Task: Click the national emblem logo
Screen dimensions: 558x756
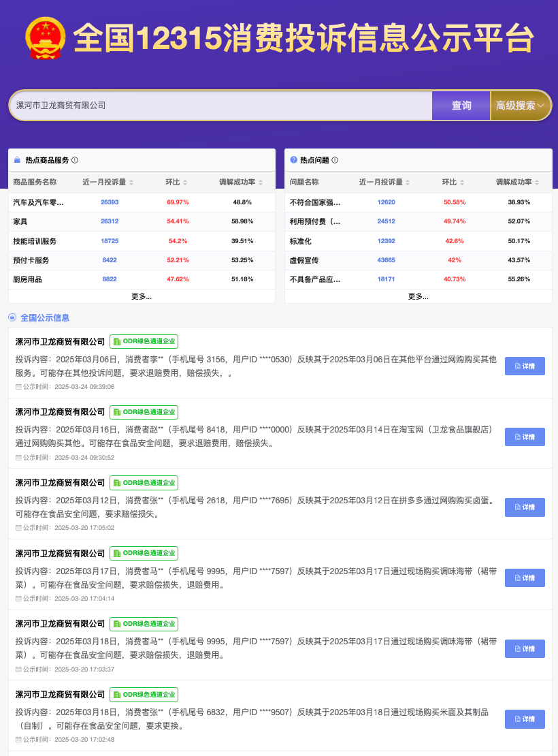Action: 44,38
